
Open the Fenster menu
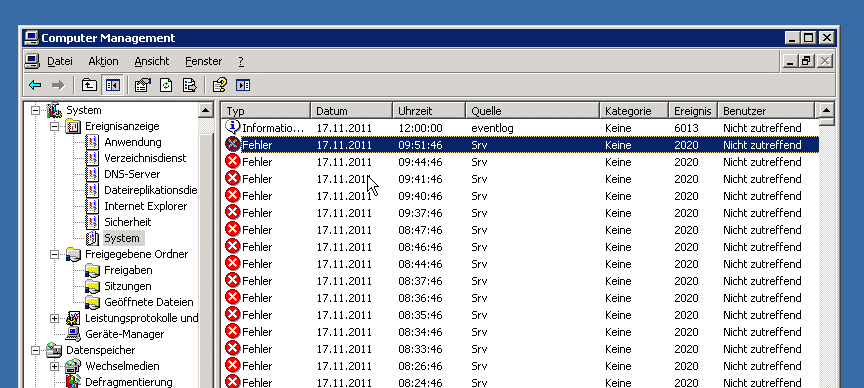pos(203,61)
